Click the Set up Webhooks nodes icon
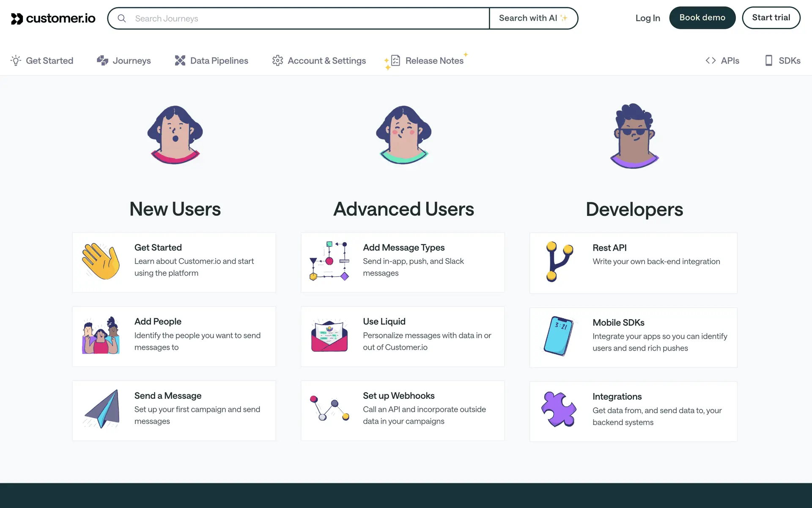This screenshot has width=812, height=508. pyautogui.click(x=329, y=408)
